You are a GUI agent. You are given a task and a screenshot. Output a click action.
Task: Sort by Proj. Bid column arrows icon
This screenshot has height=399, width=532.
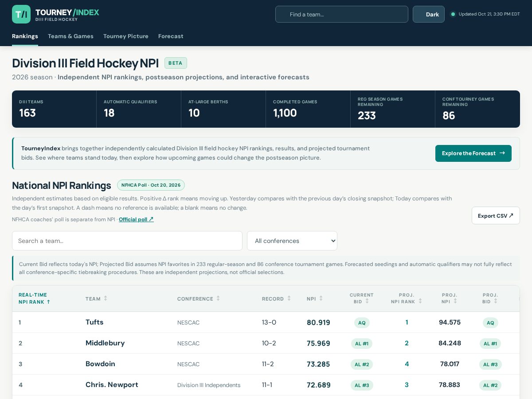(496, 301)
